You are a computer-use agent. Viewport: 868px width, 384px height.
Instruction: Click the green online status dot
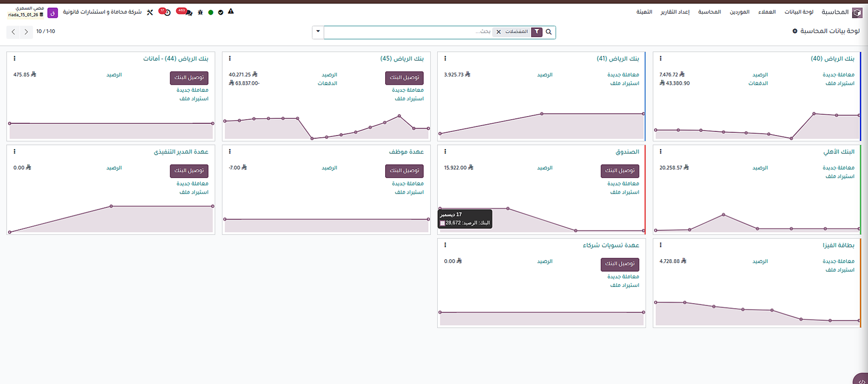(x=210, y=12)
